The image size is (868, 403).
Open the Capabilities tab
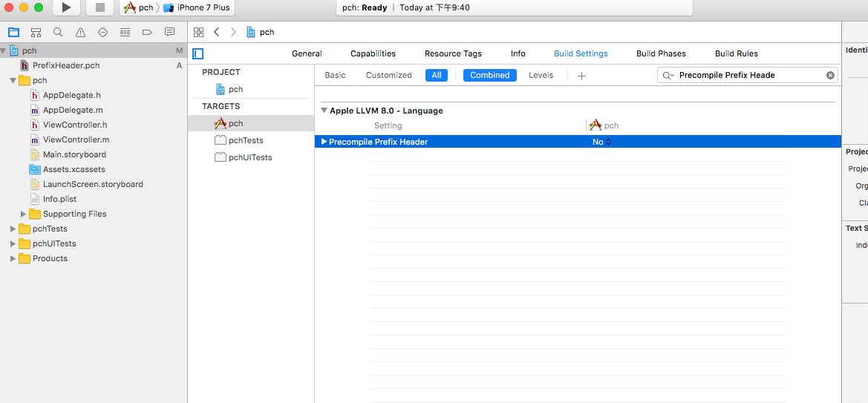tap(373, 53)
